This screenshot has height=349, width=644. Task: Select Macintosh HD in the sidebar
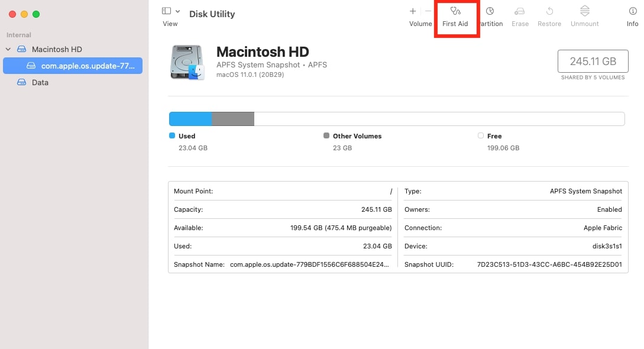(57, 49)
